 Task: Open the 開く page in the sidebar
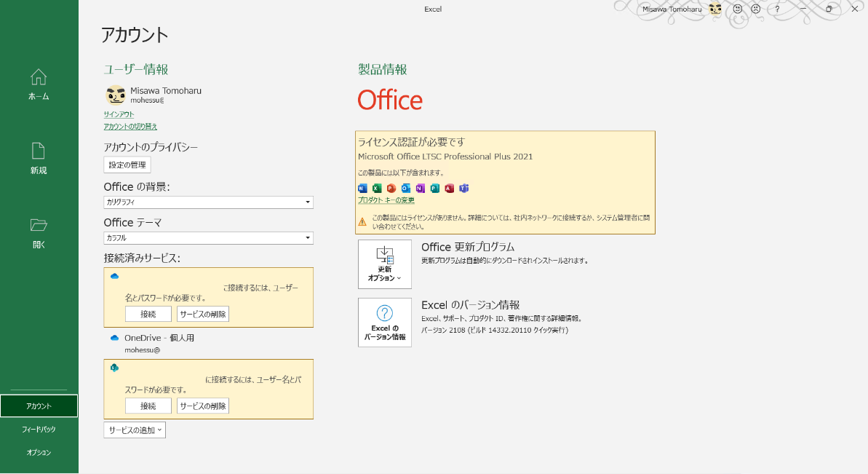tap(39, 233)
